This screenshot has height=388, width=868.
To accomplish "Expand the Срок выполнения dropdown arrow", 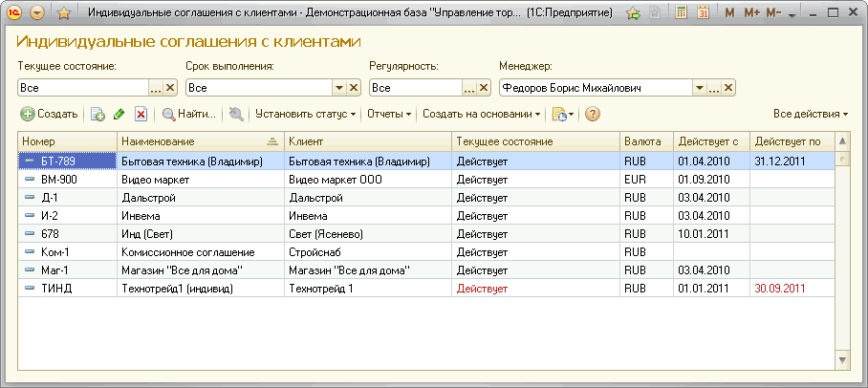I will coord(338,88).
